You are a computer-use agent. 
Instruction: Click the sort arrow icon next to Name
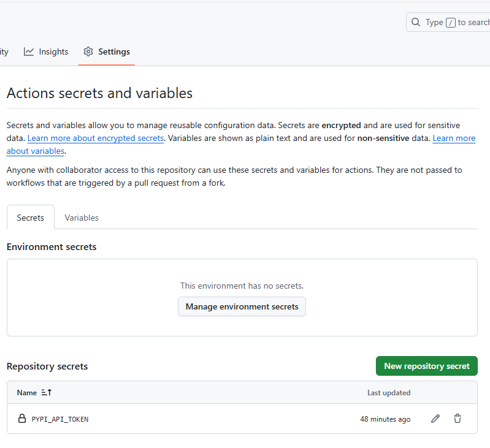pyautogui.click(x=47, y=392)
